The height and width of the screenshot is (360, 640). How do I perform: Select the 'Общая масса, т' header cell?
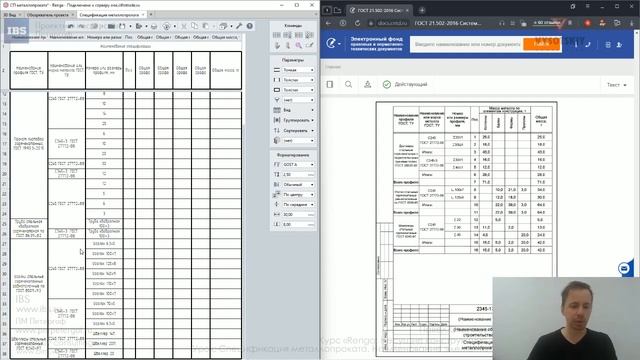[x=226, y=70]
